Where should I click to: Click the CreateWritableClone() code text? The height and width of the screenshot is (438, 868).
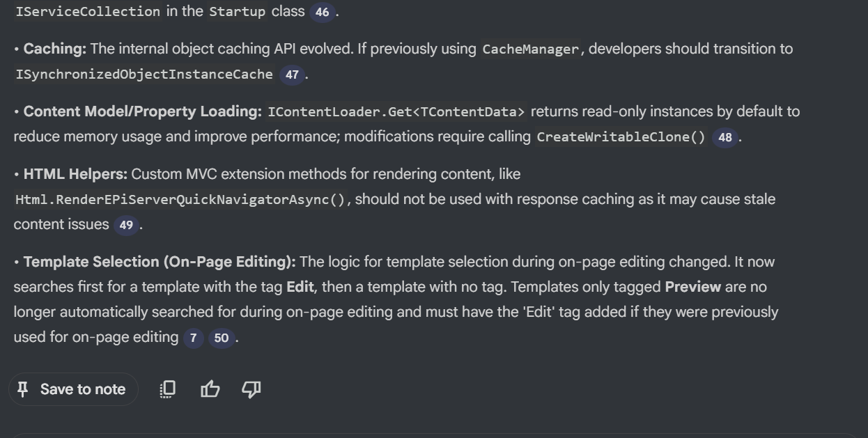tap(621, 137)
